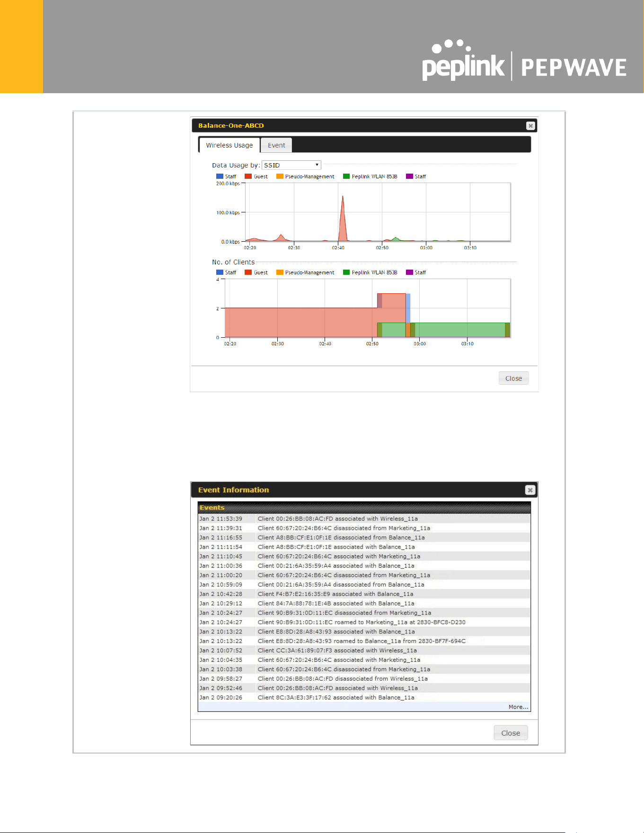The image size is (644, 833).
Task: Click Close button under the usage charts
Action: (x=513, y=378)
